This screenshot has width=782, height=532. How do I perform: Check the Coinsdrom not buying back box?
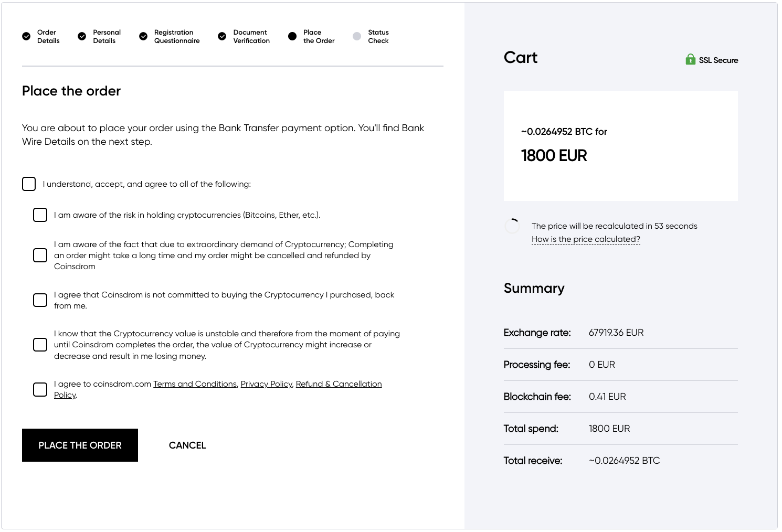[x=40, y=300]
